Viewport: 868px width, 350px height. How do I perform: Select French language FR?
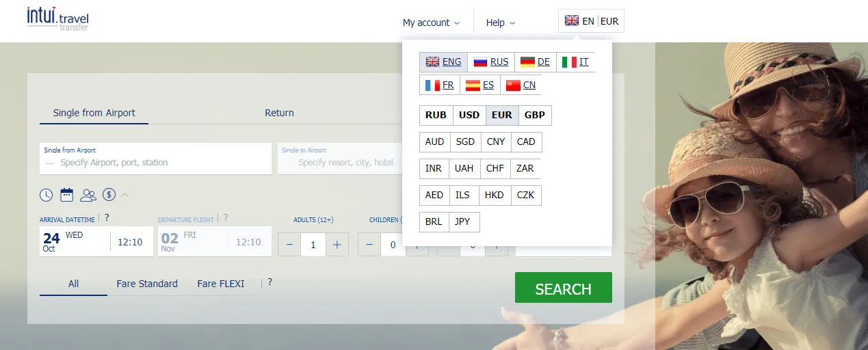click(440, 85)
